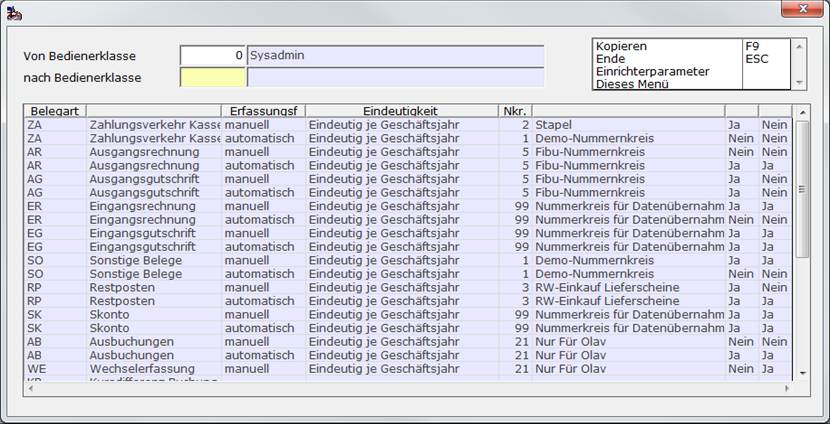Click table vertical scrollbar down arrow
830x424 pixels.
(x=802, y=373)
